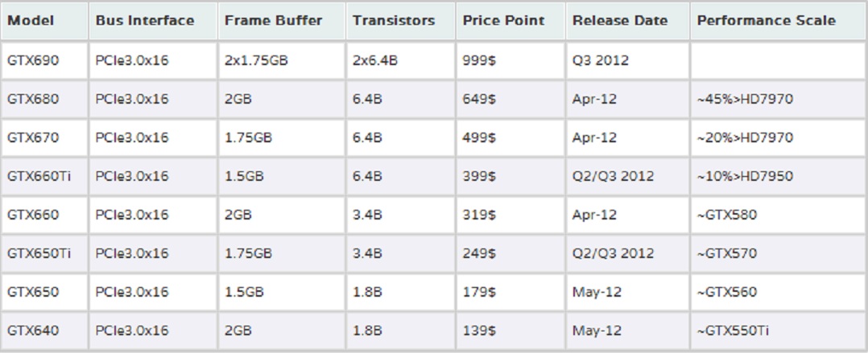Click the GTX680 model cell

(x=30, y=99)
